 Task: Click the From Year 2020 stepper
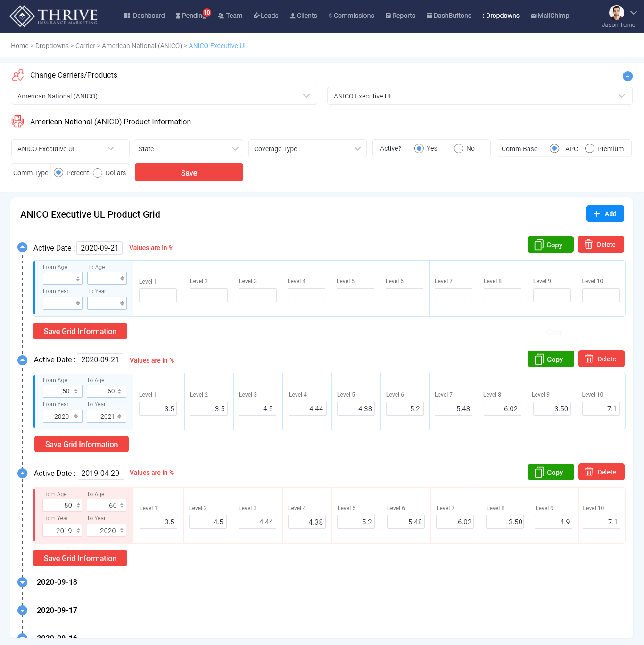click(76, 416)
